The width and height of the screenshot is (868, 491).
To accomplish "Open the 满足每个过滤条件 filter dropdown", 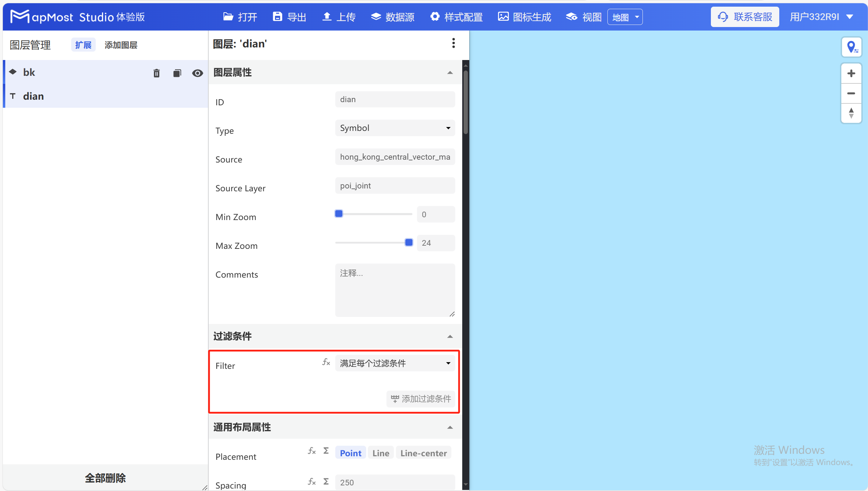I will [395, 363].
